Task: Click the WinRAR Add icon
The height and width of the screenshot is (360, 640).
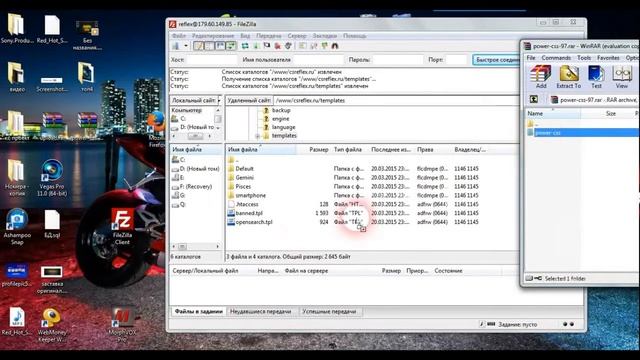Action: (540, 77)
